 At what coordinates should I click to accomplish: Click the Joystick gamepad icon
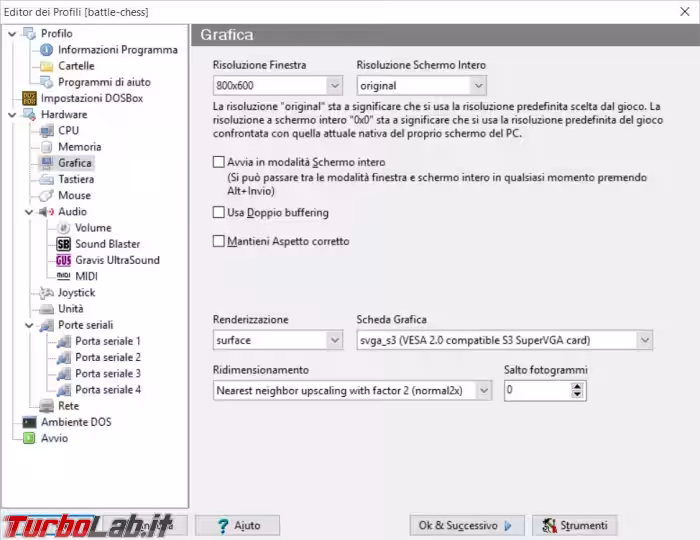46,293
